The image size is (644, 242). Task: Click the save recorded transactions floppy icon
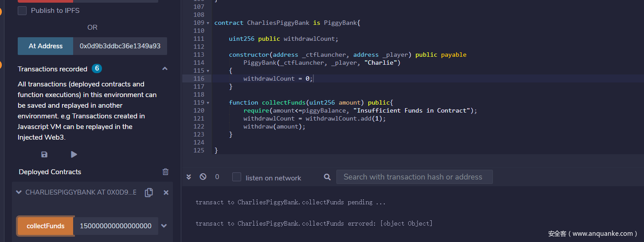44,154
